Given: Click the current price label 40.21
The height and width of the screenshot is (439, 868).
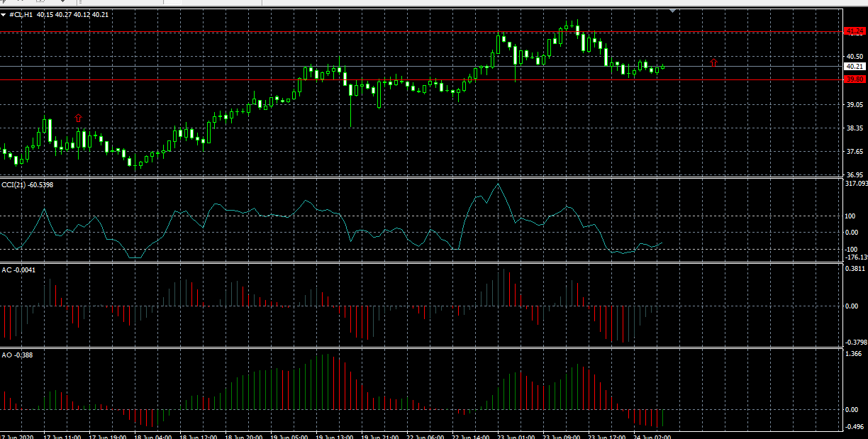Looking at the screenshot, I should 855,67.
